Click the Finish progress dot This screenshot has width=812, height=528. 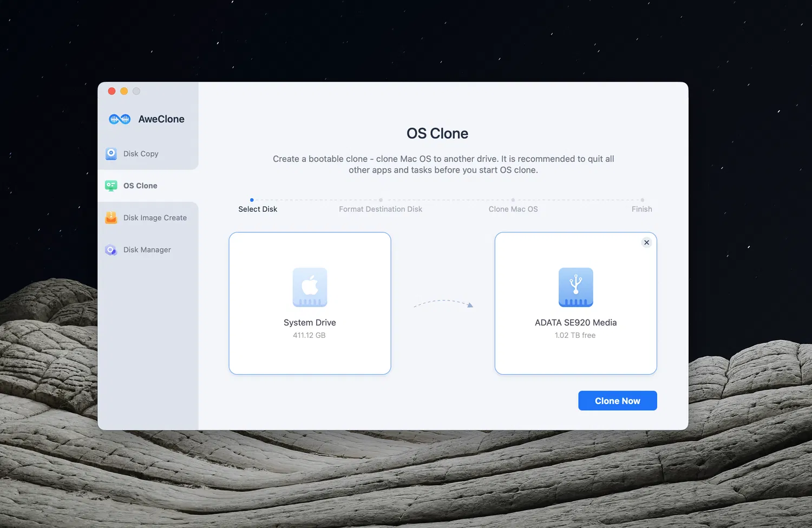(x=643, y=200)
